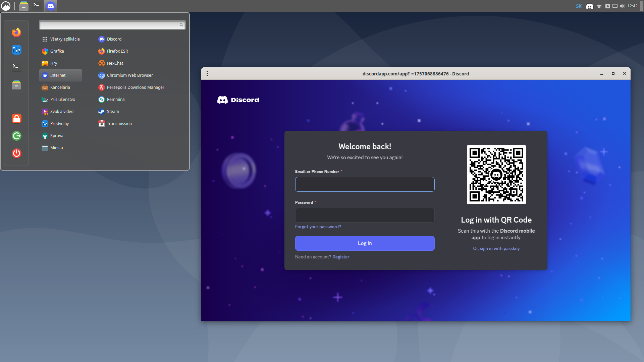Click the Discord tray icon
644x362 pixels.
tap(589, 6)
